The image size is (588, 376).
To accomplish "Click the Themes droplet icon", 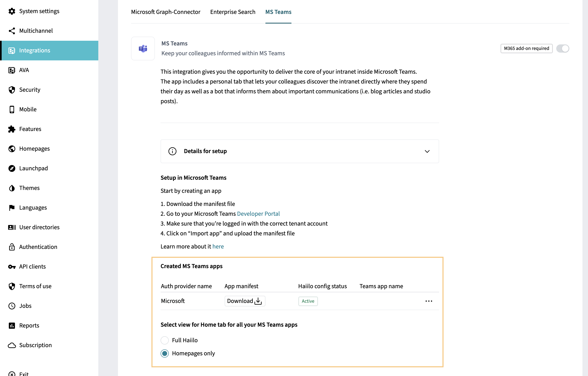I will [x=12, y=188].
